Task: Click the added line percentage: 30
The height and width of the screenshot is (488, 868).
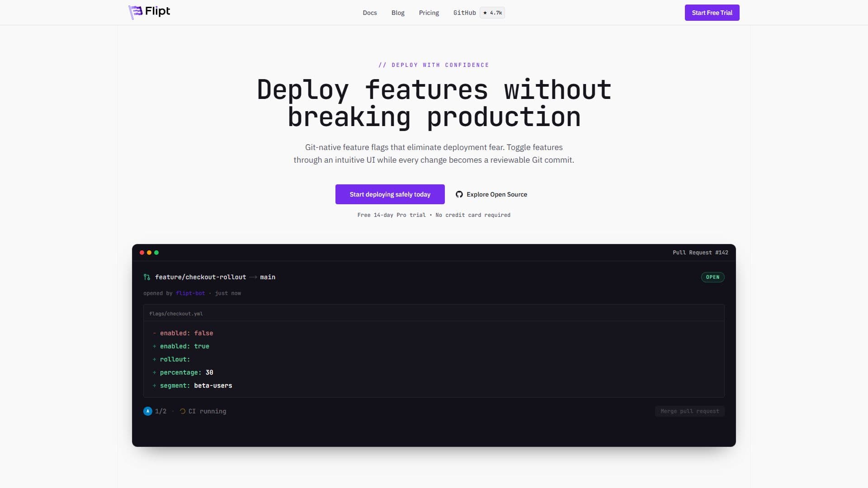Action: [186, 372]
